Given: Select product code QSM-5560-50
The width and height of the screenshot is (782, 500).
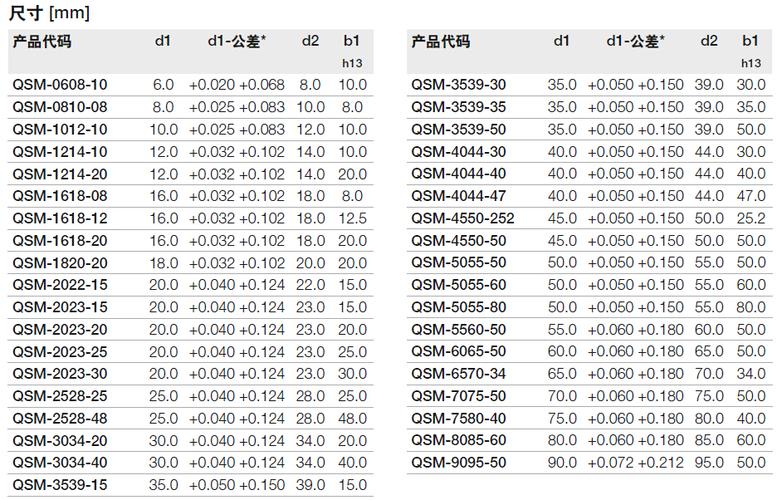Looking at the screenshot, I should [x=459, y=330].
